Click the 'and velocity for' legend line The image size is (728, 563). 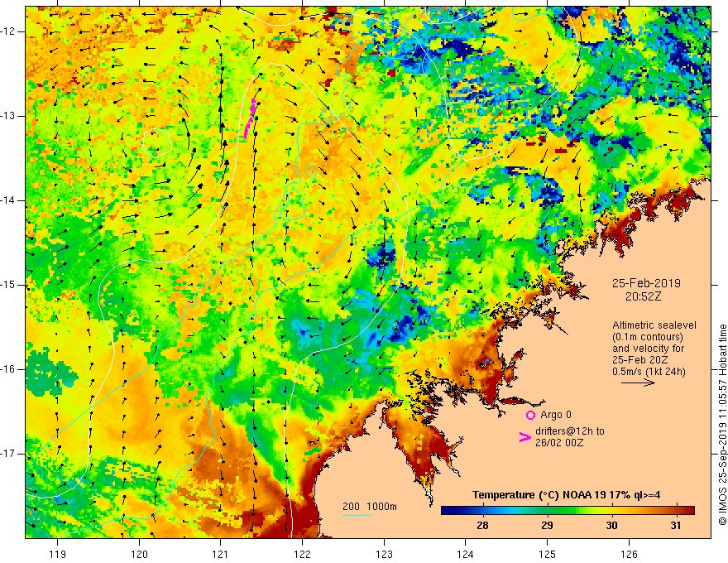(648, 349)
